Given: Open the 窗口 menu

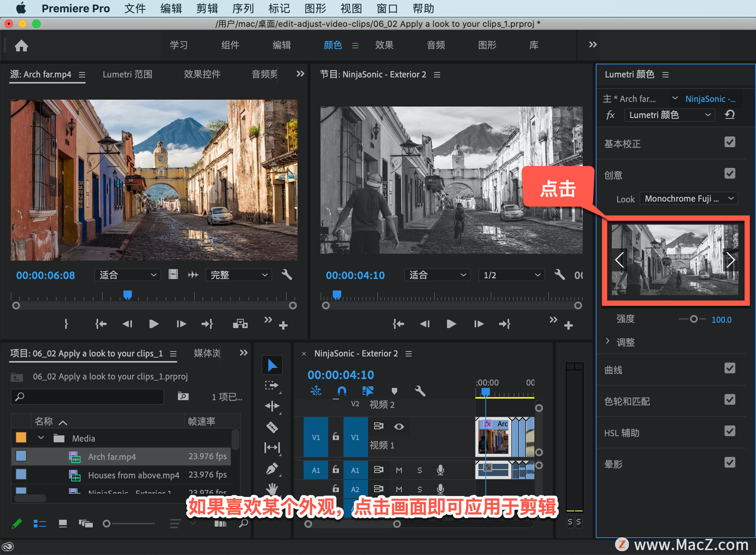Looking at the screenshot, I should (387, 8).
